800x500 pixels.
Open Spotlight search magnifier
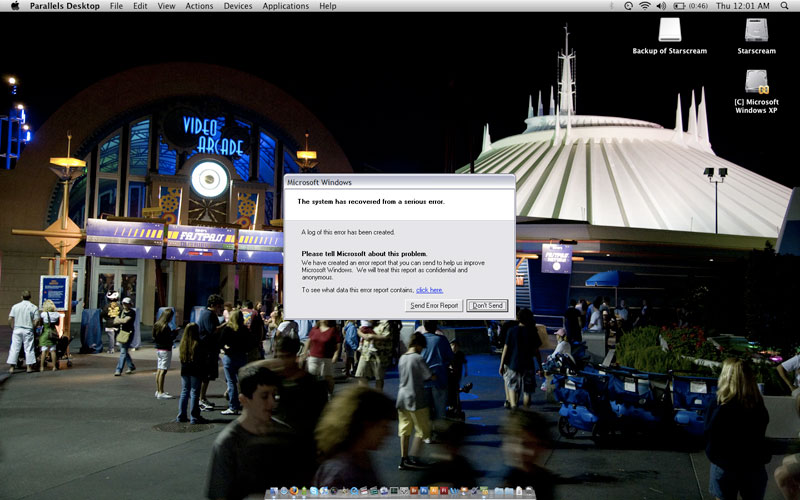(x=784, y=6)
